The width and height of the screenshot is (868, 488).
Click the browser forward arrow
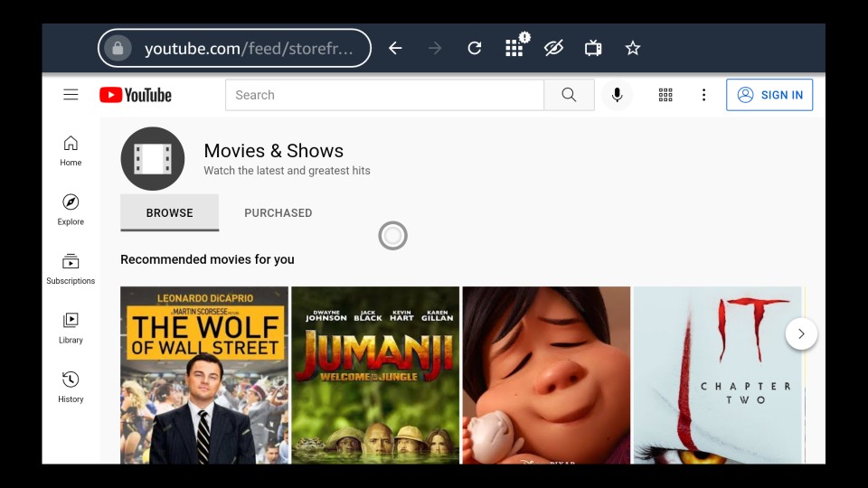435,48
